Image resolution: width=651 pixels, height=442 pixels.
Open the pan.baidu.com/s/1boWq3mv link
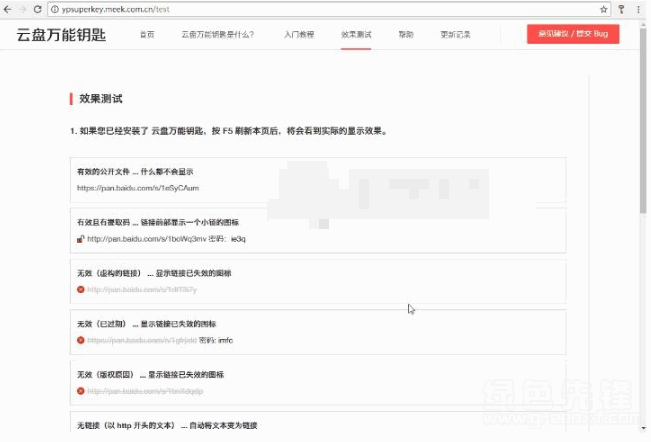tap(147, 239)
